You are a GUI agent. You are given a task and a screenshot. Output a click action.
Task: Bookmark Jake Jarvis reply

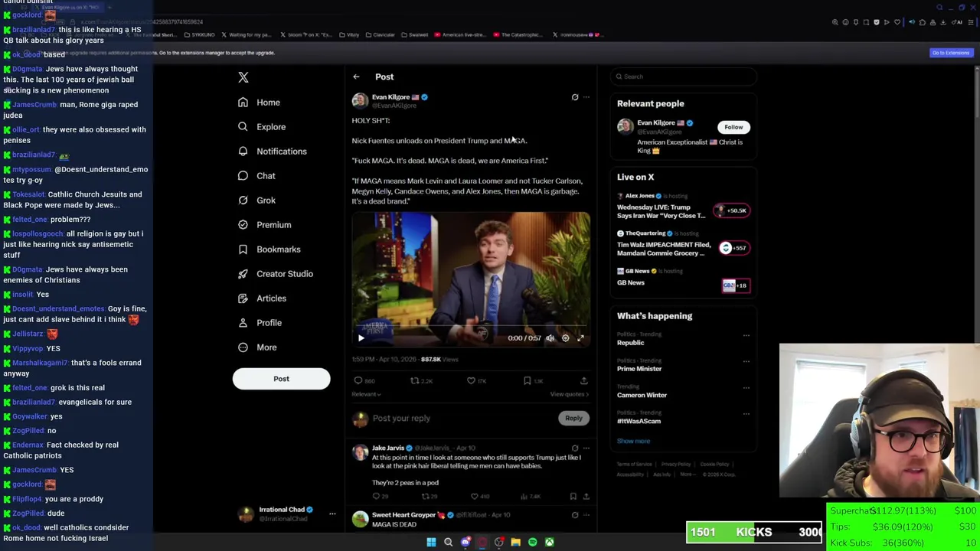click(x=573, y=496)
